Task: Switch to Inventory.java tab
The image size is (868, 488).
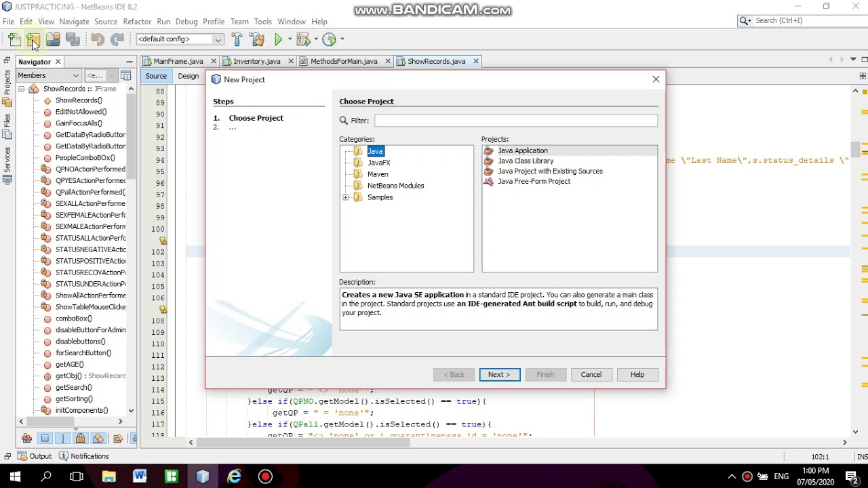Action: coord(256,61)
